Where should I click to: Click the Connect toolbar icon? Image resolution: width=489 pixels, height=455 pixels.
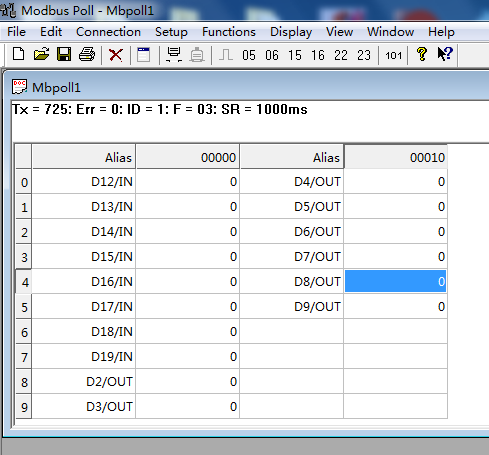click(x=174, y=55)
